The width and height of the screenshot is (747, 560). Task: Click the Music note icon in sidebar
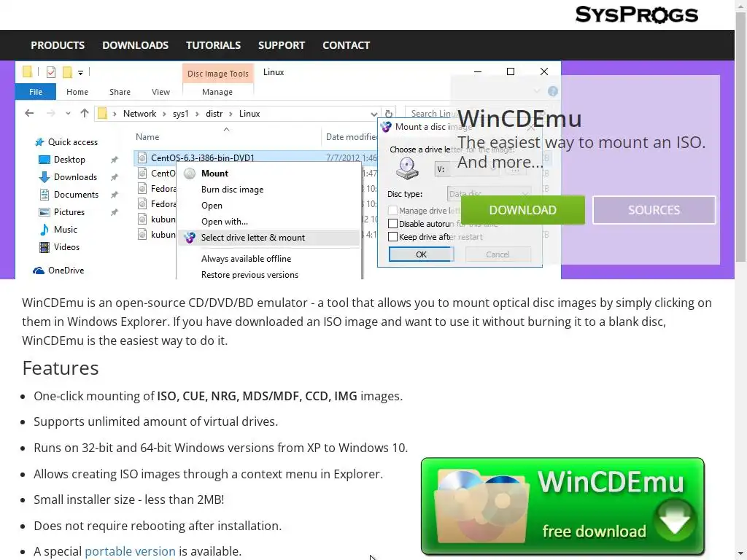pos(44,230)
